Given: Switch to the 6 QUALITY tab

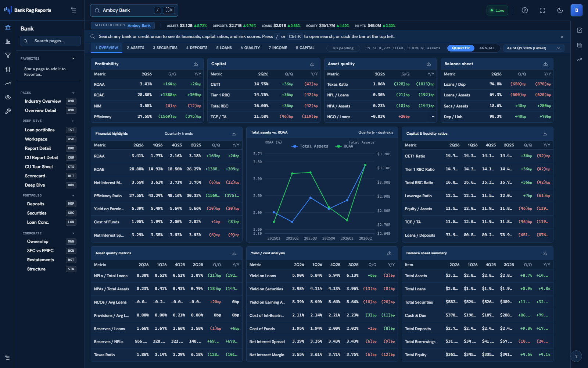Looking at the screenshot, I should 250,48.
